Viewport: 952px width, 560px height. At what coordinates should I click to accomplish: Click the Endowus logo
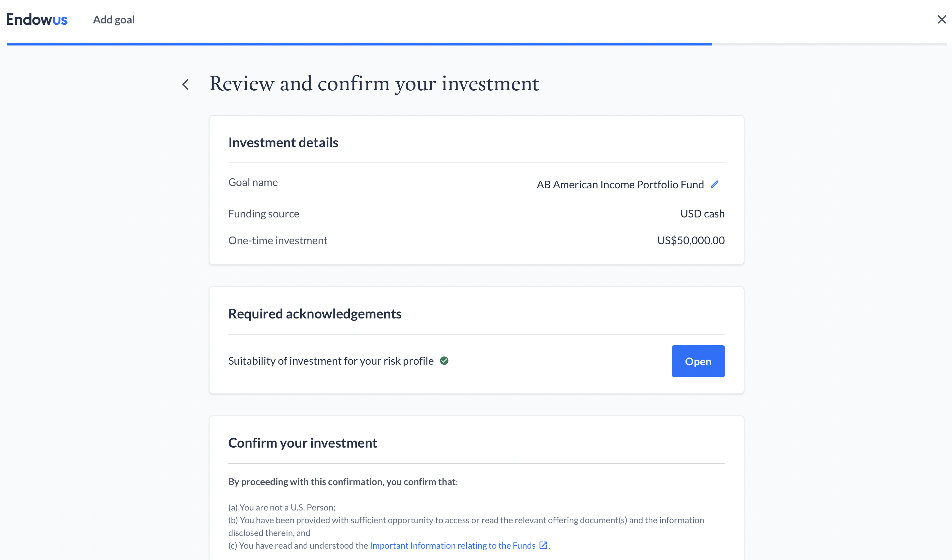[36, 20]
